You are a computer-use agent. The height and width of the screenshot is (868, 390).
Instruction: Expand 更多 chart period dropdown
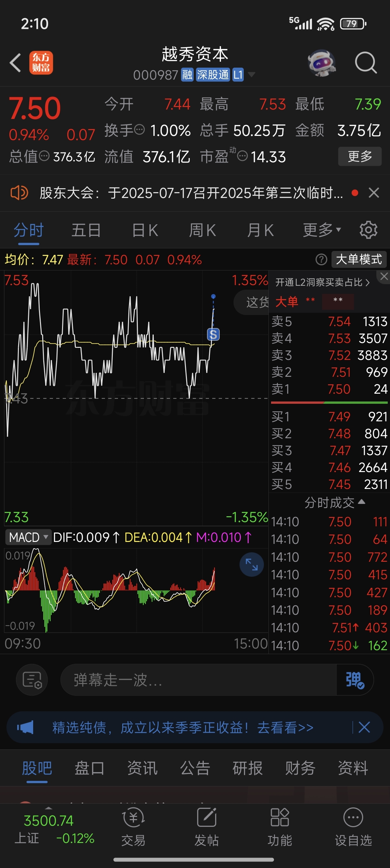[x=322, y=230]
